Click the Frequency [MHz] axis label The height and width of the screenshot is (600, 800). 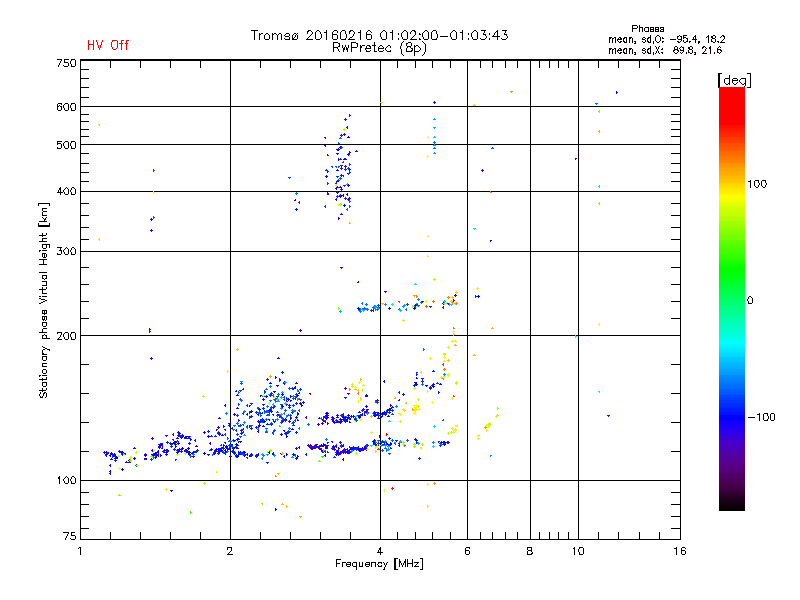379,564
